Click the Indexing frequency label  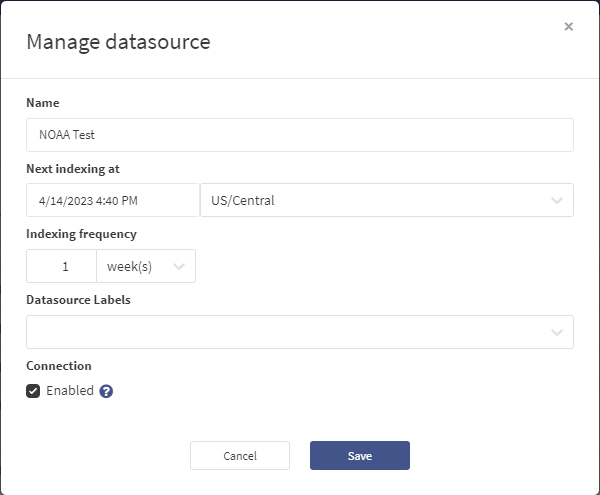point(81,234)
